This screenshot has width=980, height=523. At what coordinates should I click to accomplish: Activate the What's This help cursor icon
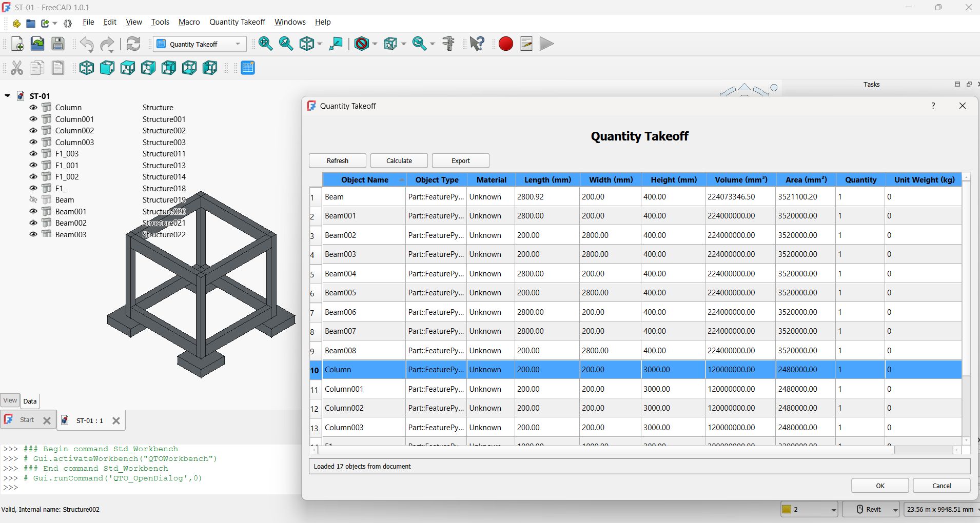pyautogui.click(x=477, y=44)
